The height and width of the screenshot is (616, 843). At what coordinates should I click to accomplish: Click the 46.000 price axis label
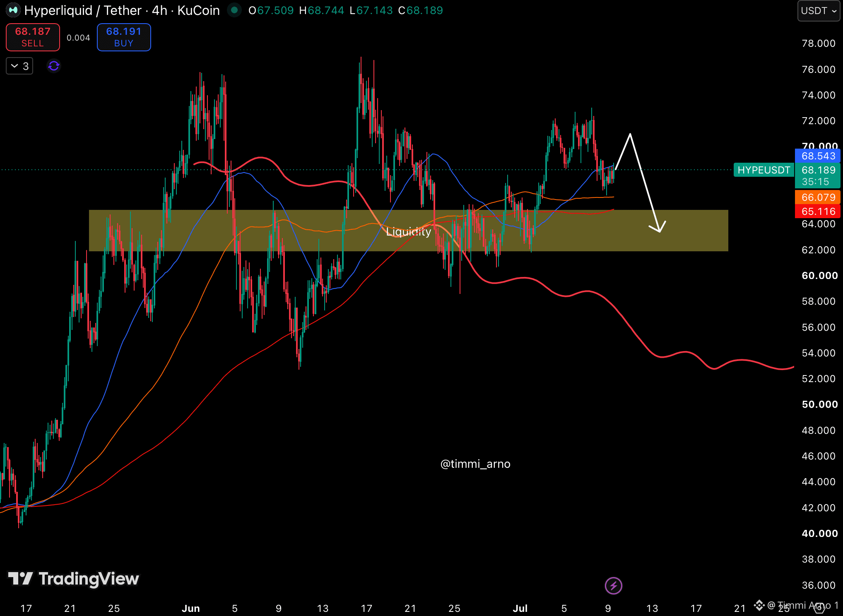point(819,456)
